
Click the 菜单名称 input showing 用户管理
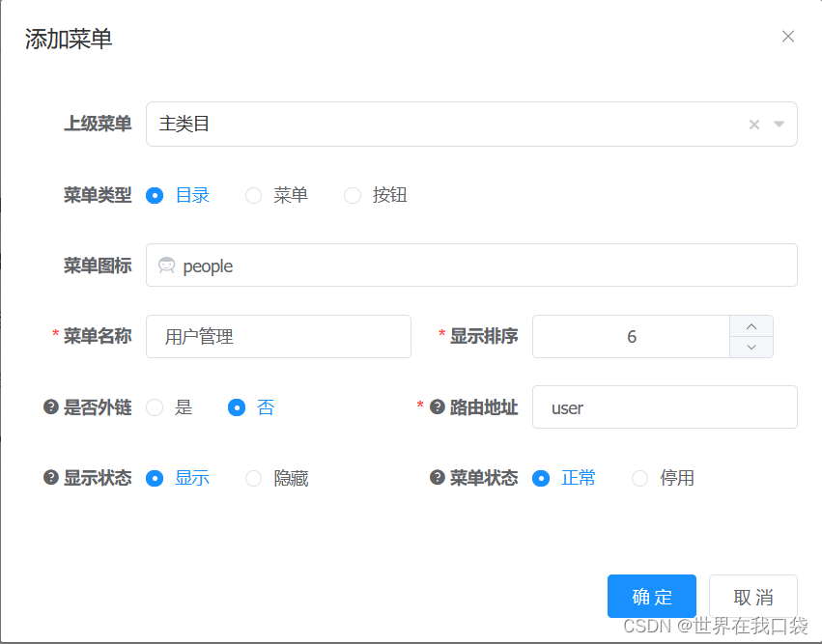coord(278,336)
